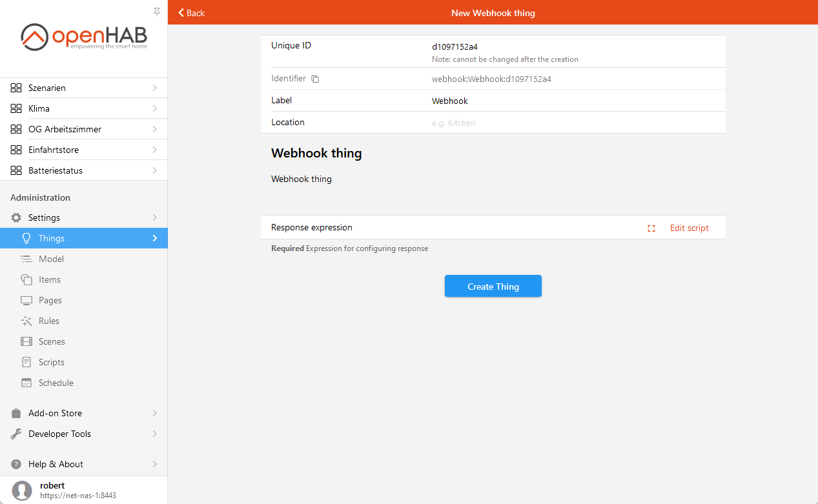Open Pages via its monitor icon
818x504 pixels.
point(26,300)
